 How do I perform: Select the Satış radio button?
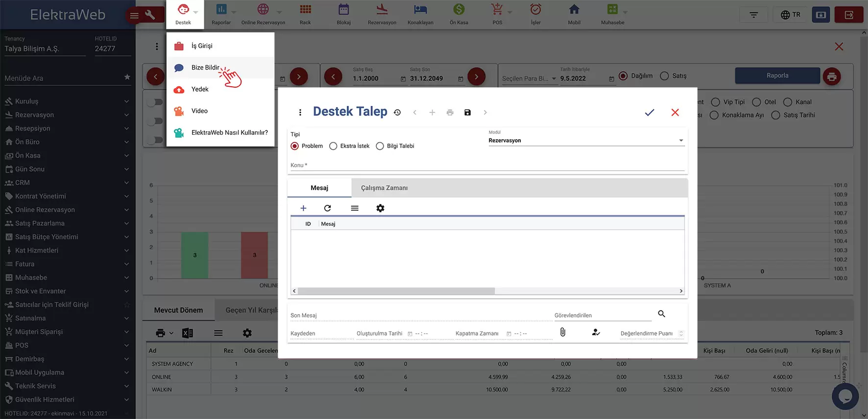tap(664, 76)
